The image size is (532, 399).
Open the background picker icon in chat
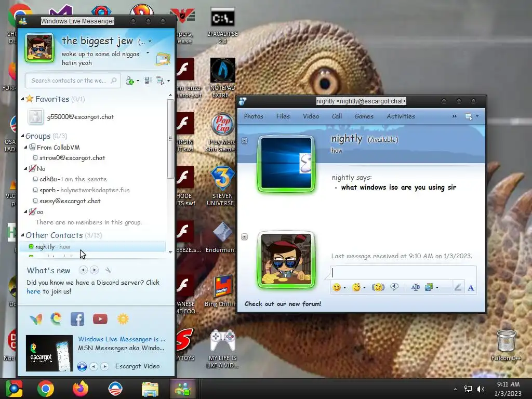[x=429, y=287]
